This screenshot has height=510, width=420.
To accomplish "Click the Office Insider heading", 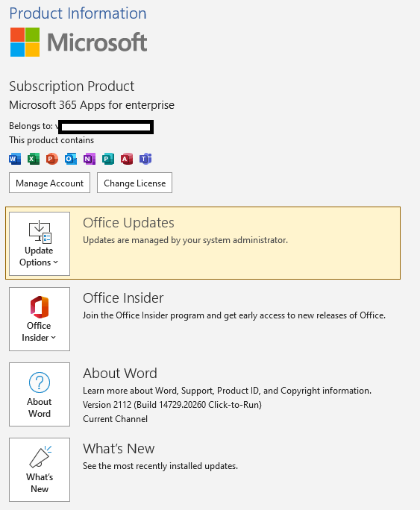I will tap(123, 298).
